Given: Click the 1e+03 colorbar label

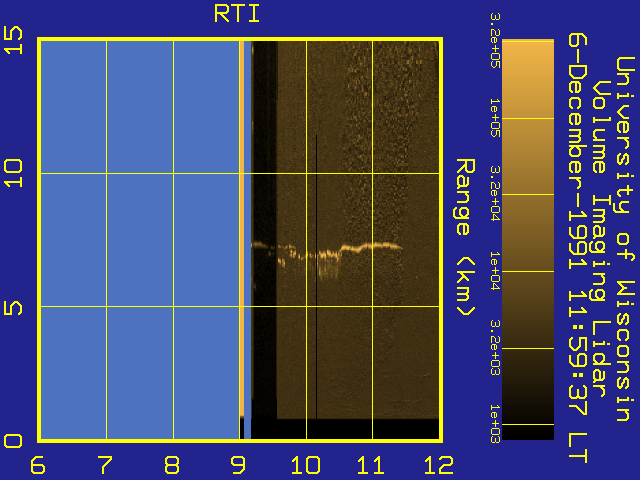Looking at the screenshot, I should 495,424.
